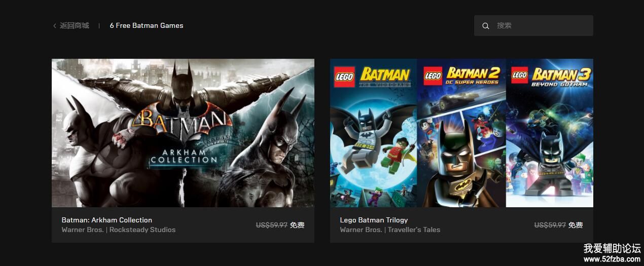Click the magnifying glass search icon
This screenshot has height=266, width=644.
[486, 26]
